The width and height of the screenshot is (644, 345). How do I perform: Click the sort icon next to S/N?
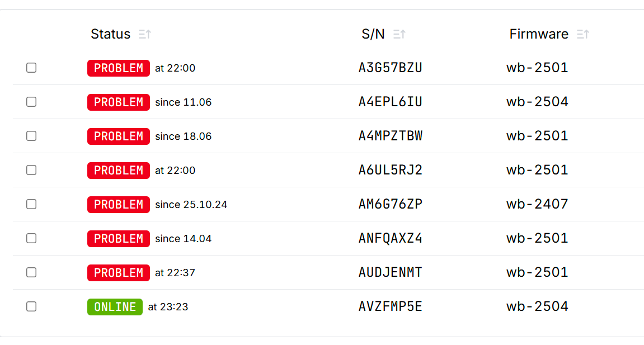399,34
